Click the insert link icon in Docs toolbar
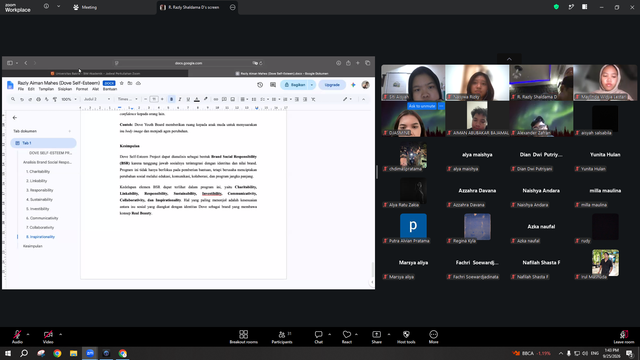The width and height of the screenshot is (640, 360). 216,99
